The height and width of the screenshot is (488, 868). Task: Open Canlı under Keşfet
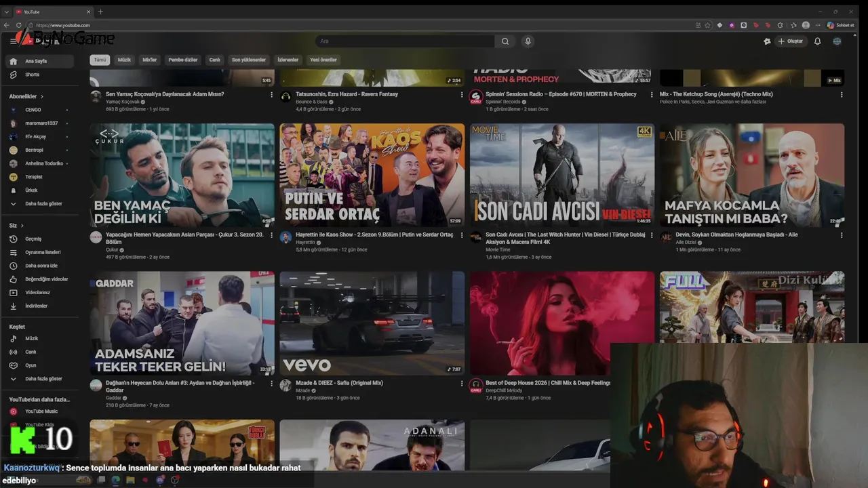point(41,352)
